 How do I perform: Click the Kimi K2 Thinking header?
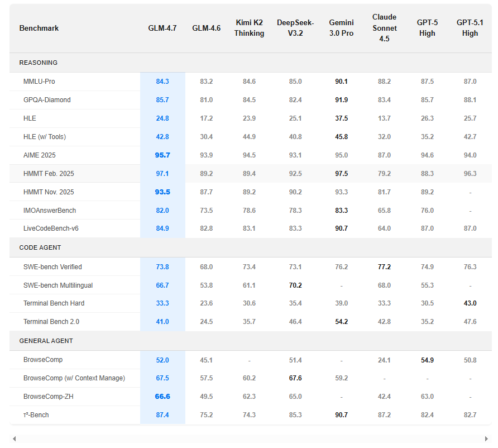pos(249,28)
